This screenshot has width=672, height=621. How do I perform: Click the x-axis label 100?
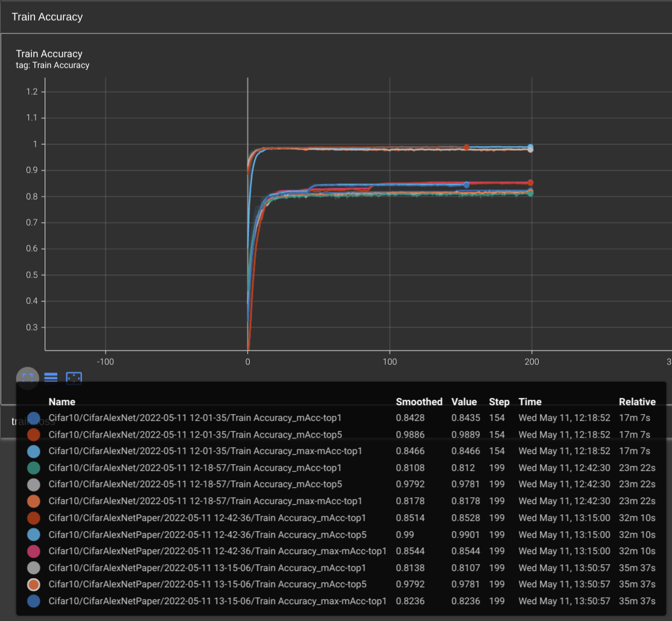point(390,362)
